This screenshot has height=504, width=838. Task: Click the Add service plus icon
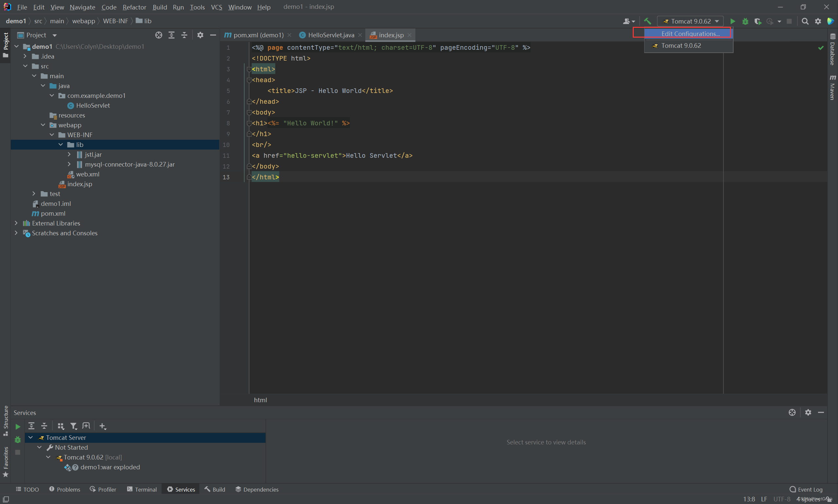pyautogui.click(x=102, y=426)
